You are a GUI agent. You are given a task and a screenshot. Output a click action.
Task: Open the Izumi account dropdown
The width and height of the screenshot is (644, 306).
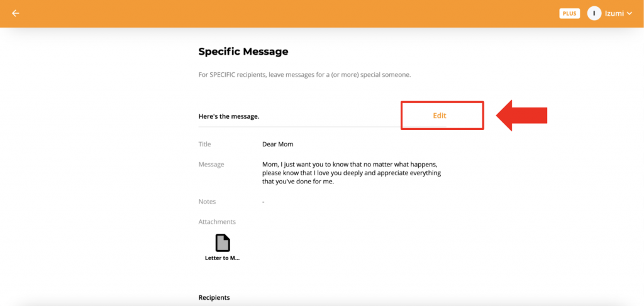pyautogui.click(x=619, y=14)
